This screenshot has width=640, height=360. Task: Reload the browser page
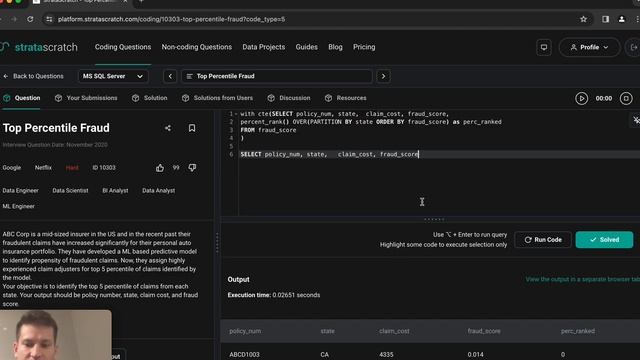pyautogui.click(x=30, y=19)
